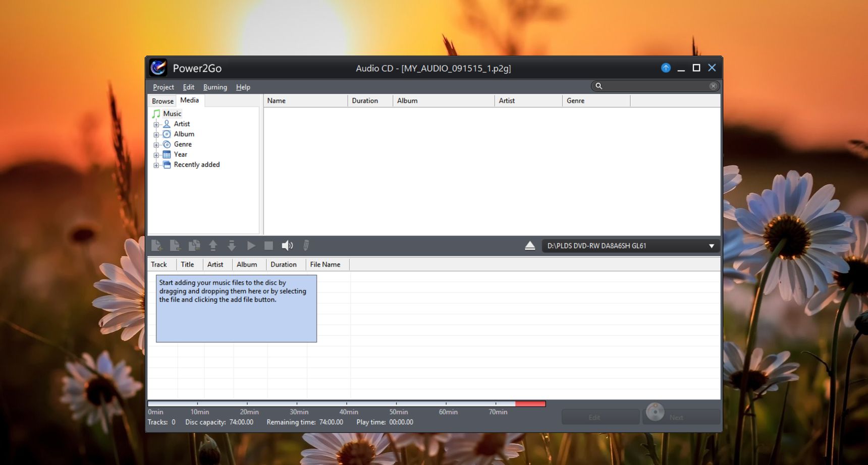Click the Disc capacity 74:00.00 text
868x465 pixels.
coord(219,422)
